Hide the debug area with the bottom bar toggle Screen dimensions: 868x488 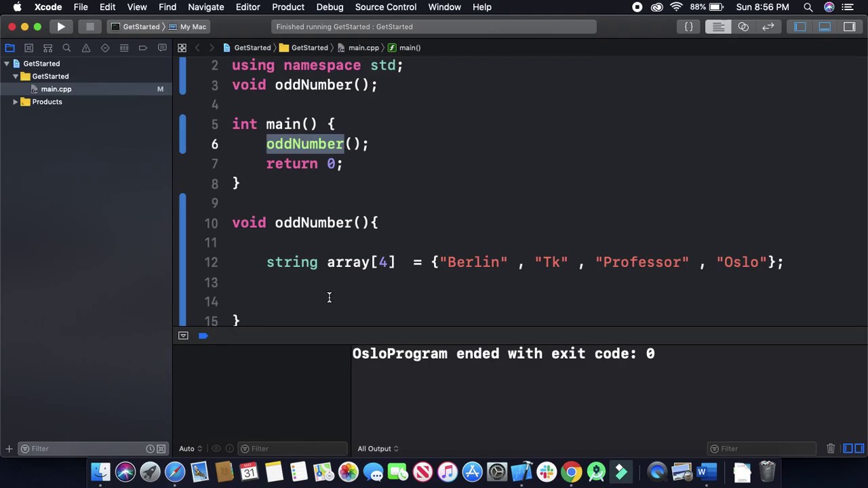click(x=183, y=335)
